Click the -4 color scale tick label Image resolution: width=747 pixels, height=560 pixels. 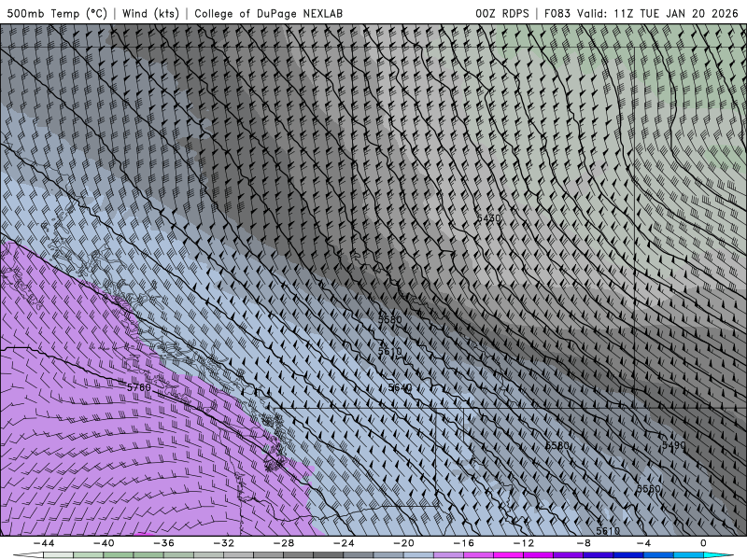point(644,543)
